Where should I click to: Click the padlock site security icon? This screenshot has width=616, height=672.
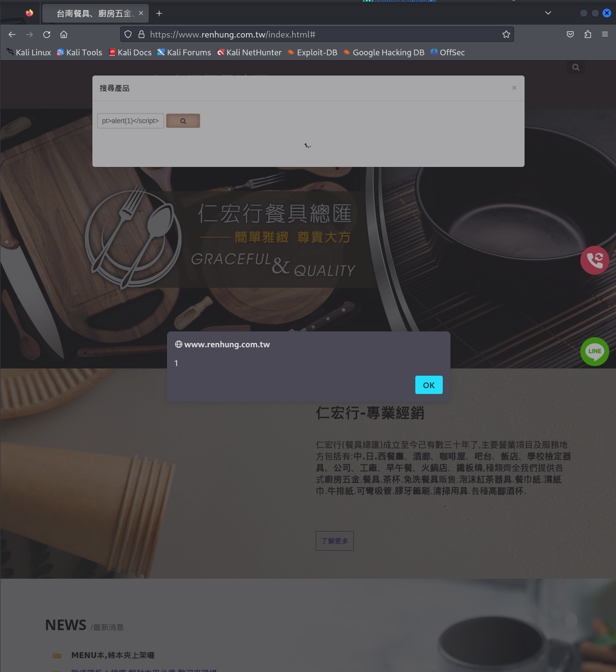[x=141, y=34]
